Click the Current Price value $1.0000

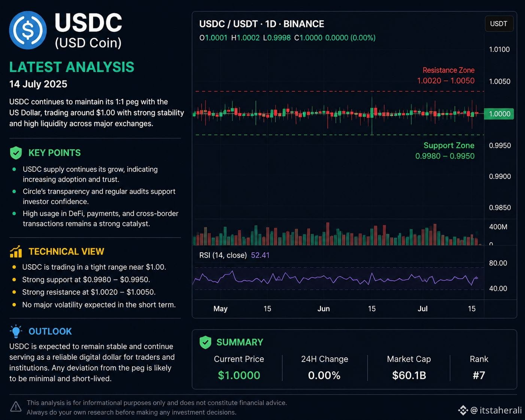click(x=239, y=375)
